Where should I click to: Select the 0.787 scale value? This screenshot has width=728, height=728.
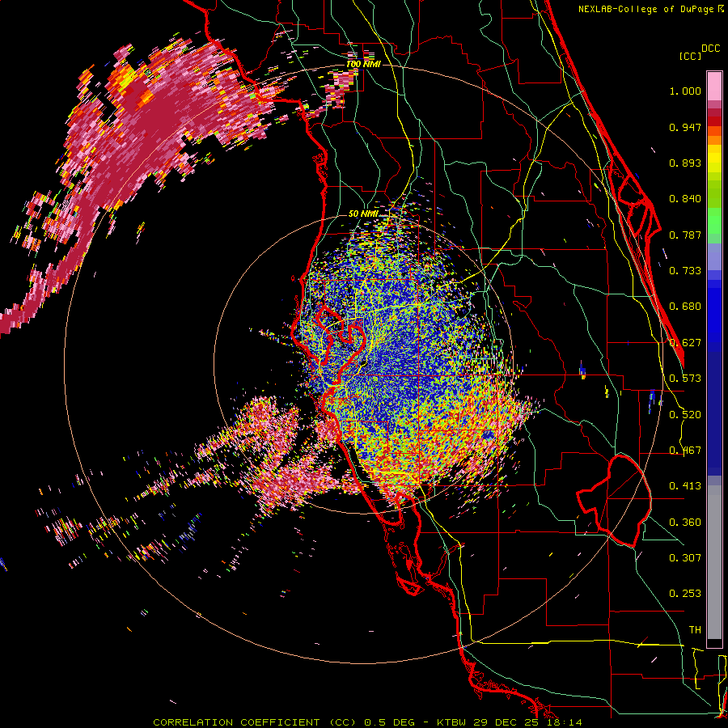coord(685,235)
